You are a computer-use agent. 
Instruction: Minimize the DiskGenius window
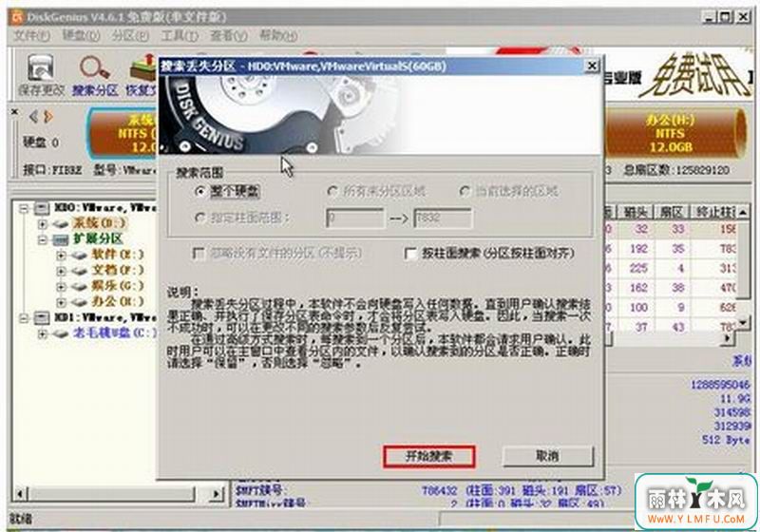click(709, 17)
